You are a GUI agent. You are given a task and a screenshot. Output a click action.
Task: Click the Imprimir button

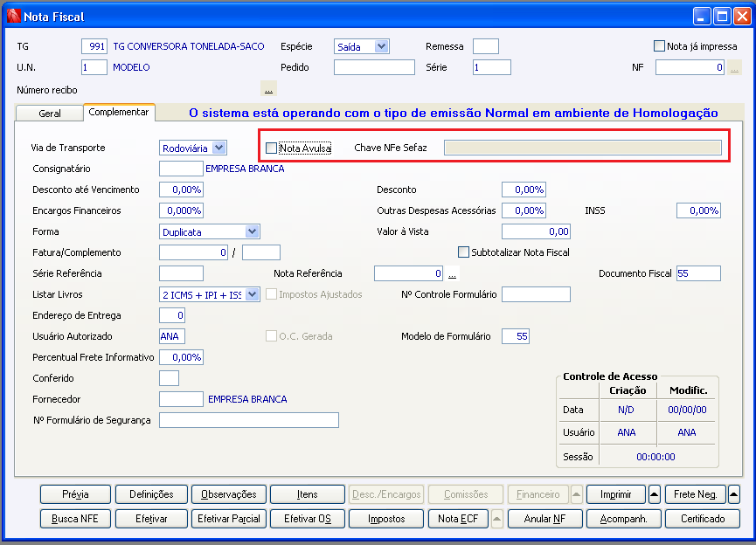[615, 494]
